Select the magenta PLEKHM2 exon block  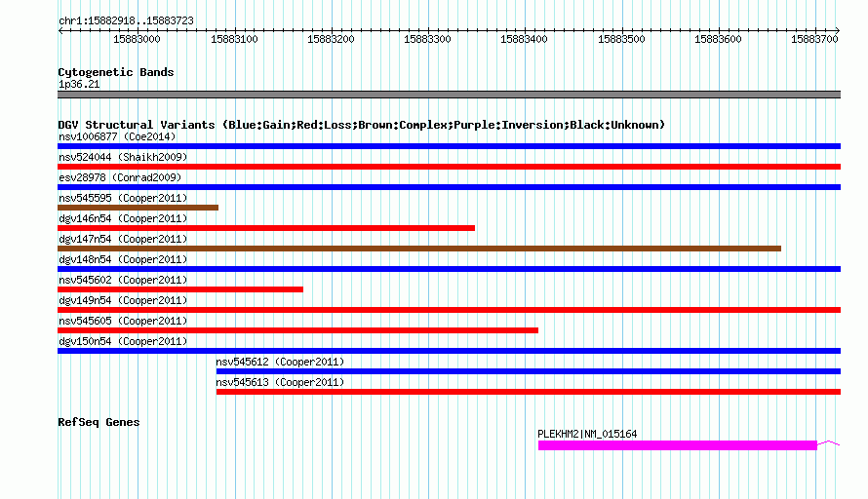[678, 445]
